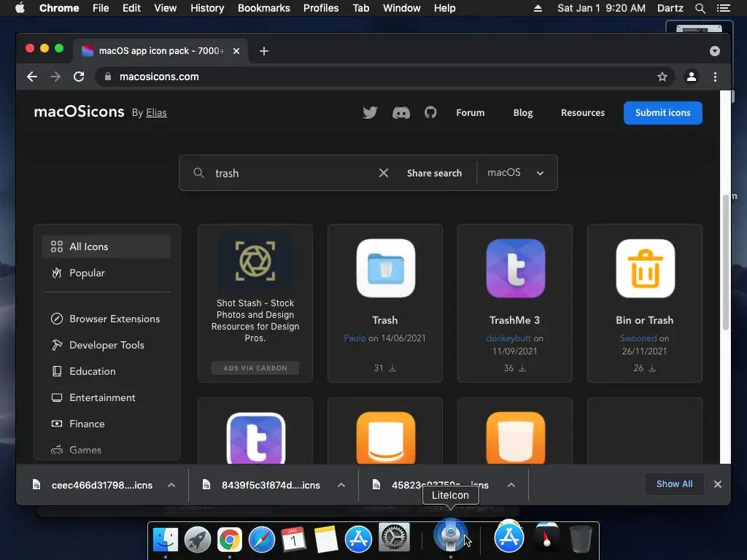Go back to the previous page
The width and height of the screenshot is (747, 560).
pos(32,77)
